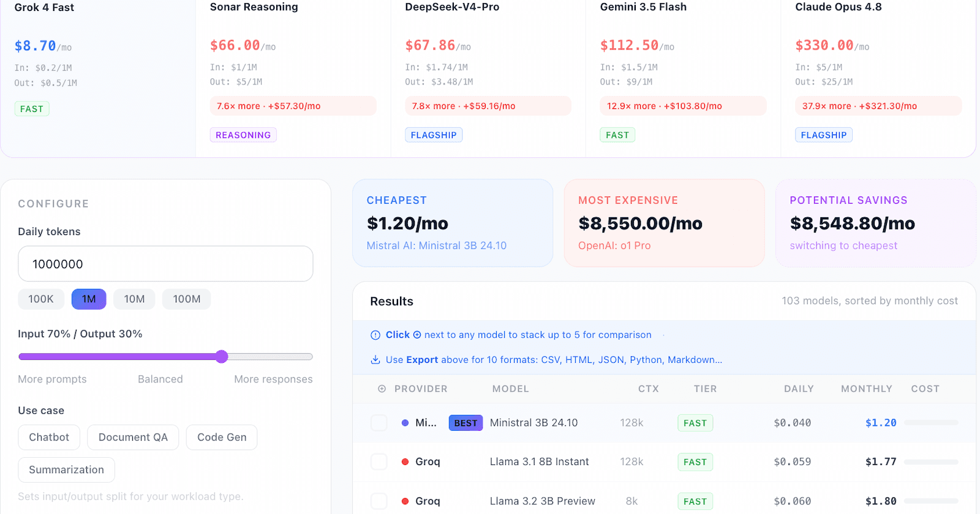Sort by the TIER column header
The width and height of the screenshot is (980, 514).
tap(705, 389)
